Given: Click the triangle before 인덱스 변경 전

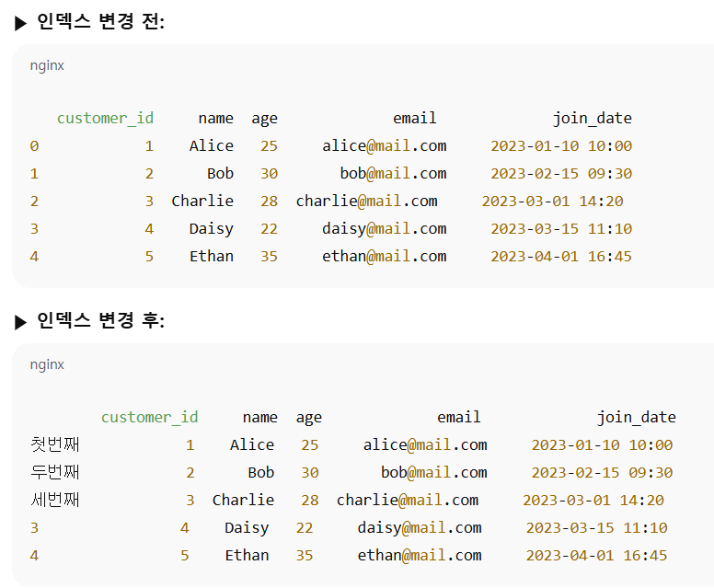Looking at the screenshot, I should pos(20,23).
